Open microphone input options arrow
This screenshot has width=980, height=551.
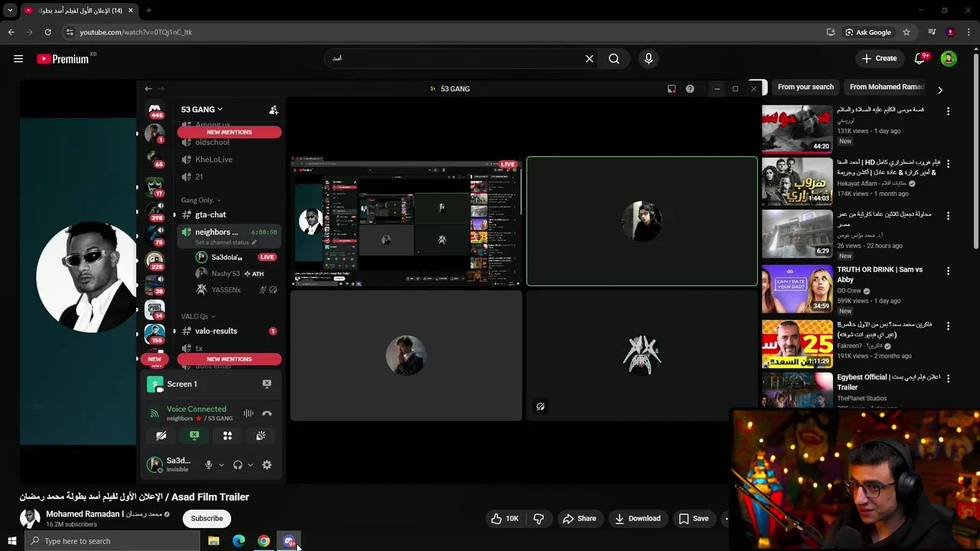tap(221, 465)
